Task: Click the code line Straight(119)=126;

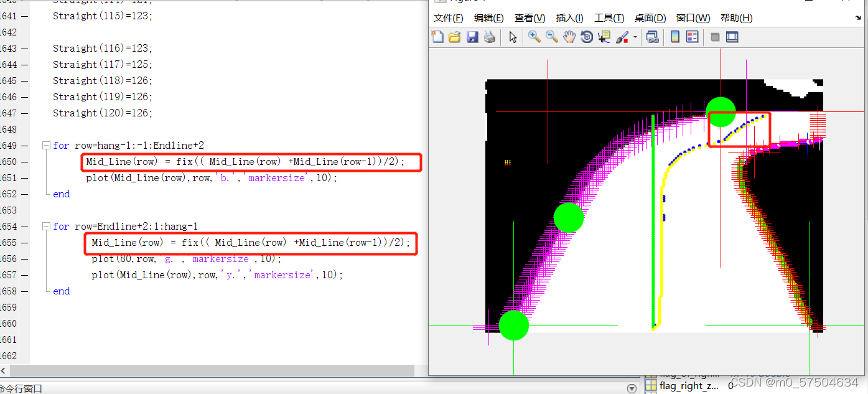Action: pos(103,96)
